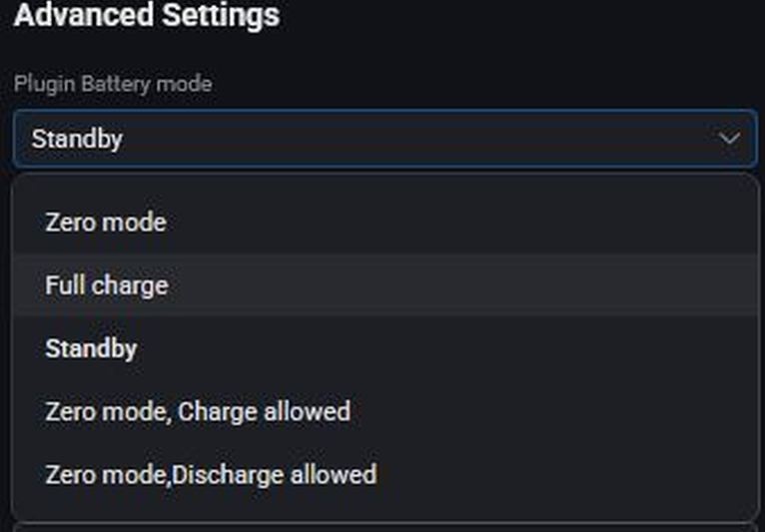The height and width of the screenshot is (532, 765).
Task: Collapse the dropdown using its down arrow
Action: pos(729,139)
